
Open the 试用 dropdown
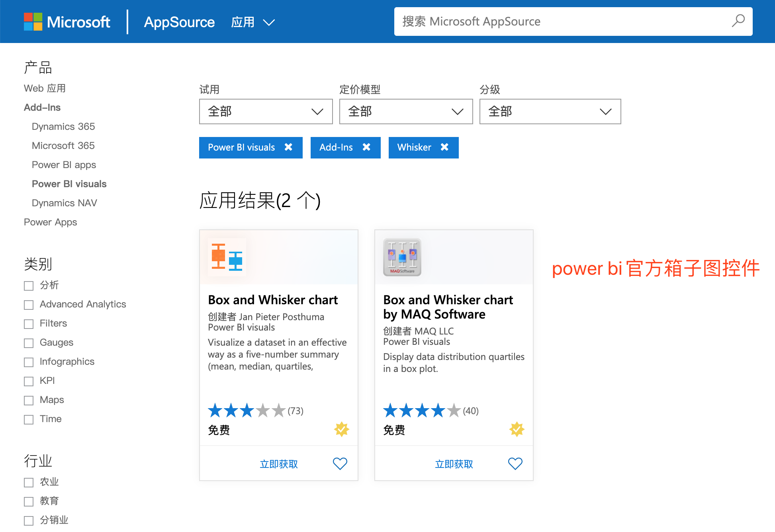pos(266,111)
